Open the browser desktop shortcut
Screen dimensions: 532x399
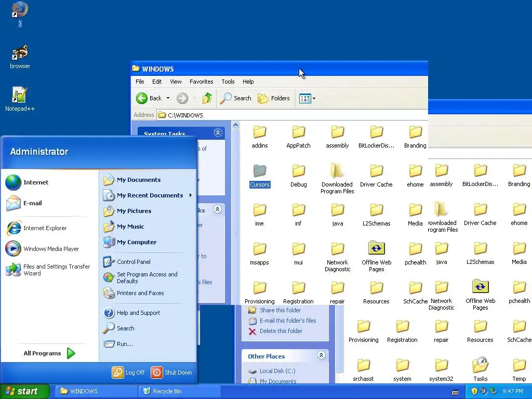[20, 57]
